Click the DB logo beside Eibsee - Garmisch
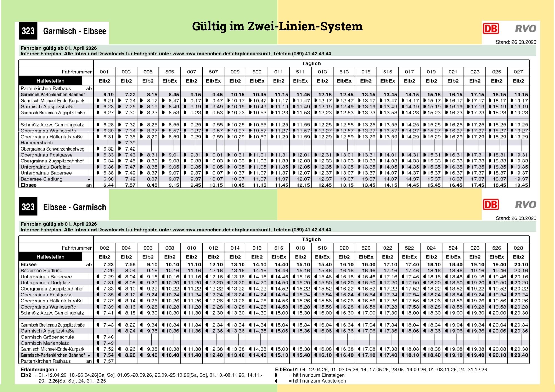555x392 pixels. (x=491, y=205)
